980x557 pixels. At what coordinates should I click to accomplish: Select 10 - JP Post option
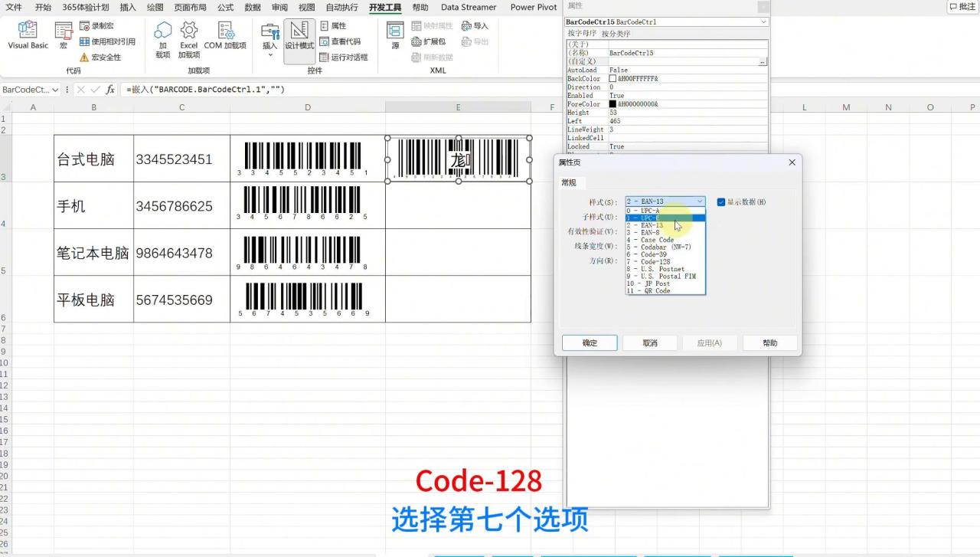(665, 283)
